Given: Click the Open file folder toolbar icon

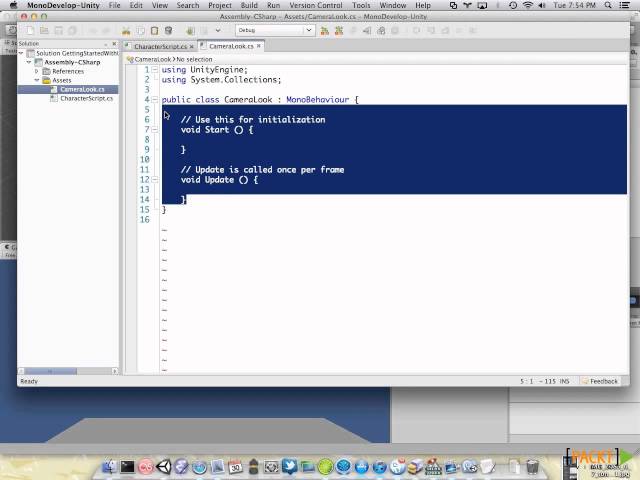Looking at the screenshot, I should 44,31.
